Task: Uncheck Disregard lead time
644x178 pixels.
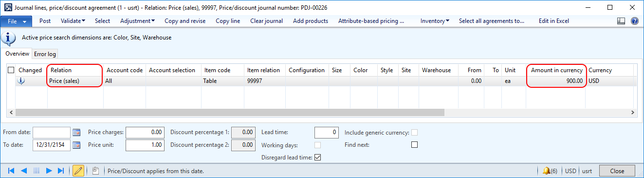Action: coord(317,157)
